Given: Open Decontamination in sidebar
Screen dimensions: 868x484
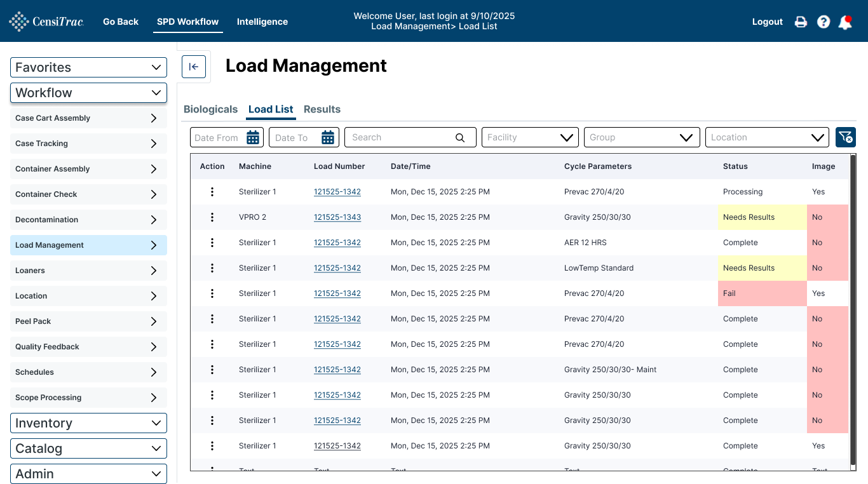Looking at the screenshot, I should pos(88,220).
